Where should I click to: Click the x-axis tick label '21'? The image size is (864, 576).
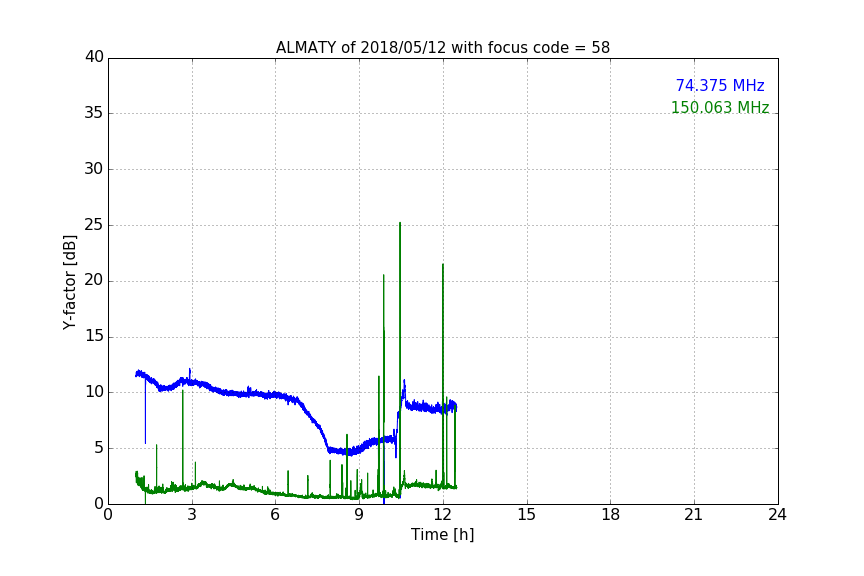pos(694,515)
